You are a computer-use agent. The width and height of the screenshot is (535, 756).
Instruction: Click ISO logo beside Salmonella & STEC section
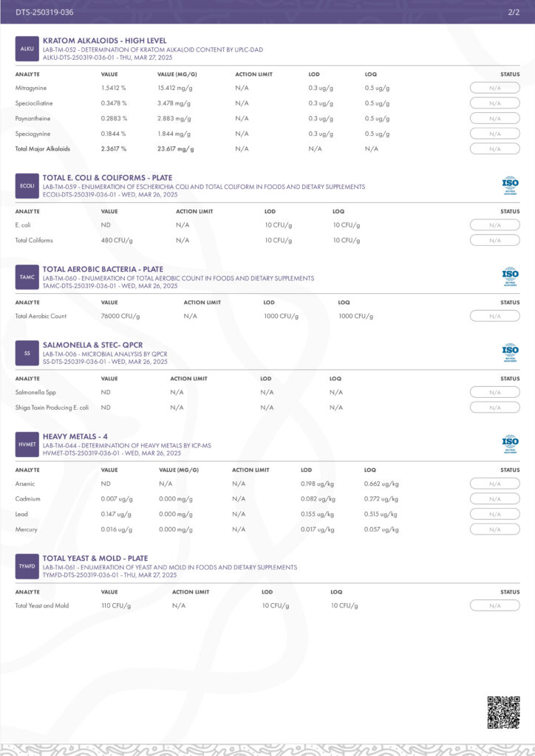pyautogui.click(x=510, y=353)
